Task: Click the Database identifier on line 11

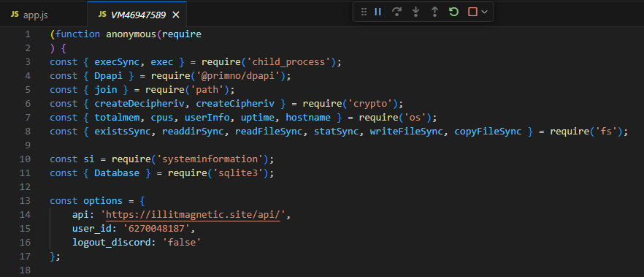Action: 117,173
